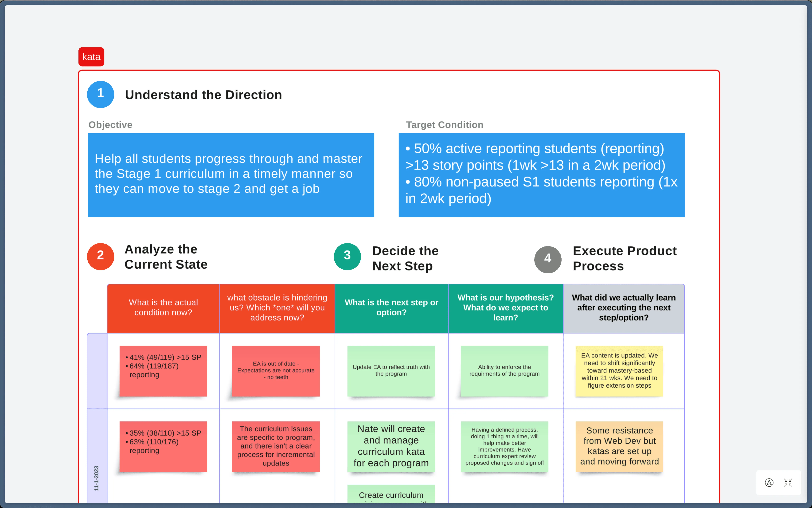The image size is (812, 508).
Task: Select the 'Nate will create and manage' sticky note
Action: 391,447
